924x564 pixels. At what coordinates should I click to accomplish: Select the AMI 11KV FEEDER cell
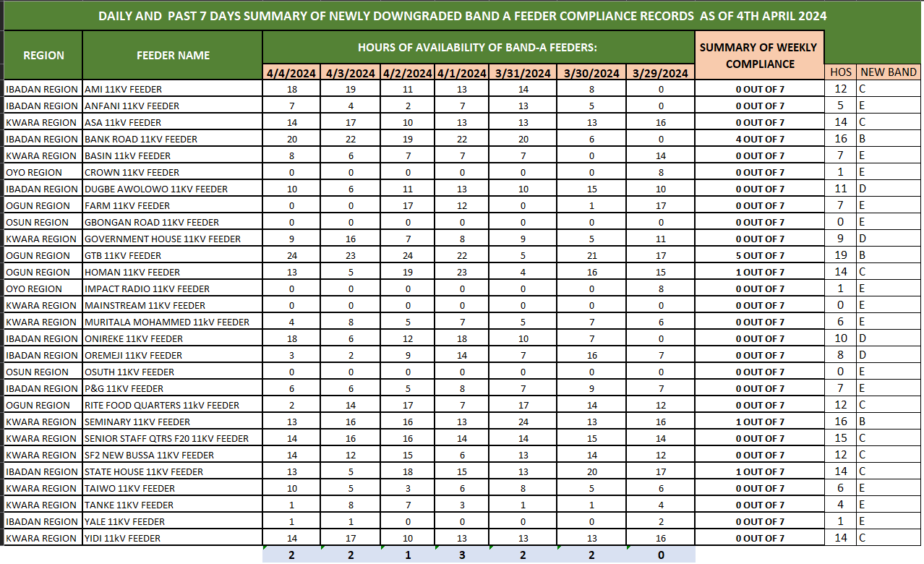click(x=173, y=89)
